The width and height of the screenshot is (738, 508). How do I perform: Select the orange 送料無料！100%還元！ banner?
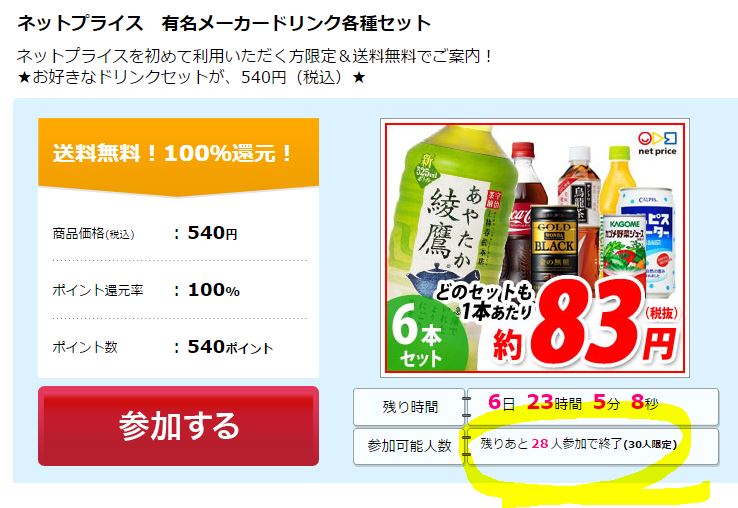pos(178,156)
